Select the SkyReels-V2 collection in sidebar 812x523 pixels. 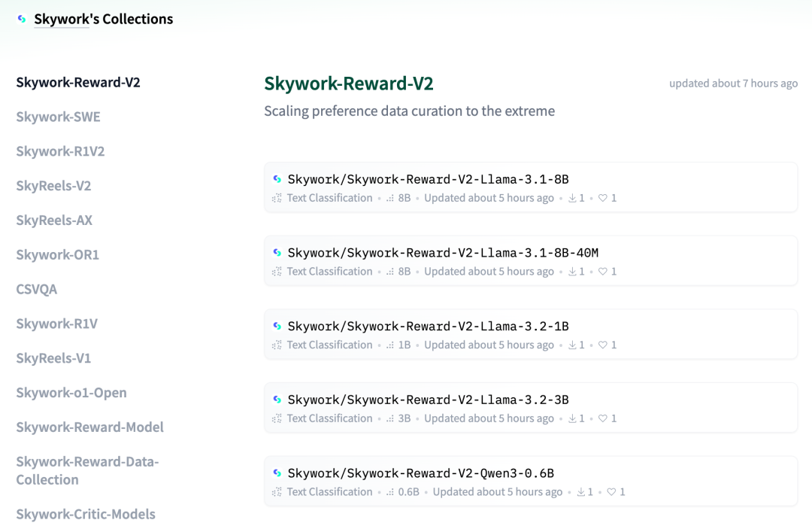click(x=53, y=186)
